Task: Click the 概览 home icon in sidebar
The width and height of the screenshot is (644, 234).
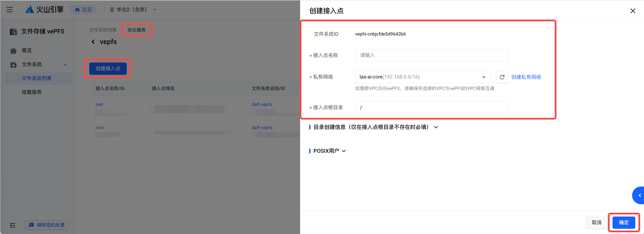Action: pyautogui.click(x=13, y=51)
